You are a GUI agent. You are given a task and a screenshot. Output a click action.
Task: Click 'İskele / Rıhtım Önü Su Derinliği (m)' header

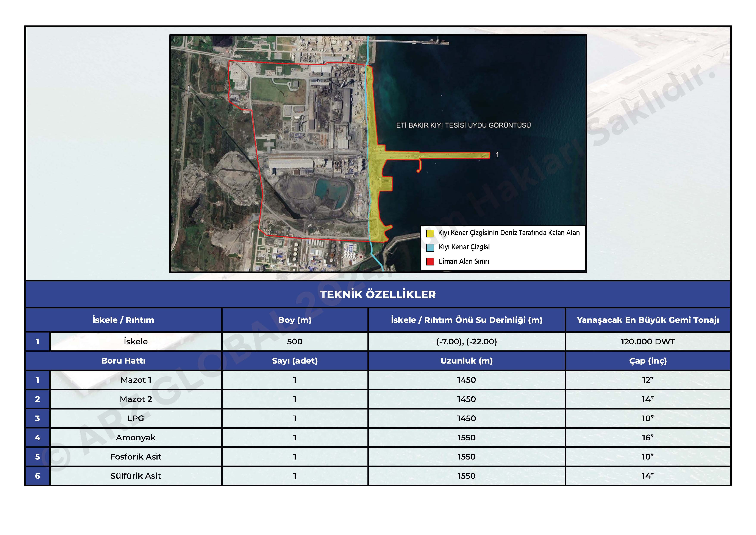[467, 320]
